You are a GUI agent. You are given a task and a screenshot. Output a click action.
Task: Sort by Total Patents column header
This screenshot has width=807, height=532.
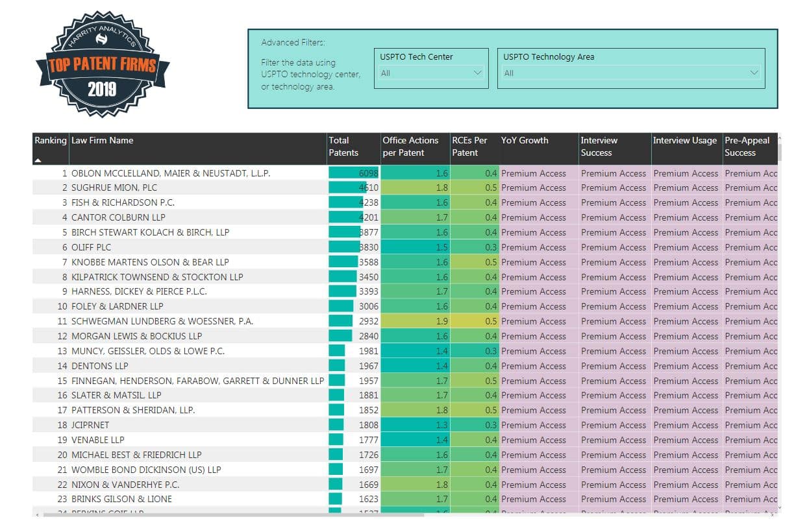[343, 147]
